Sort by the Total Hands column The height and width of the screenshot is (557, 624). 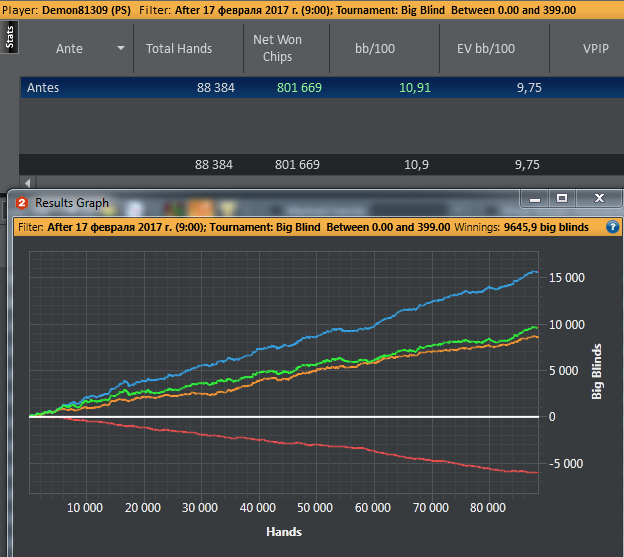pyautogui.click(x=179, y=49)
